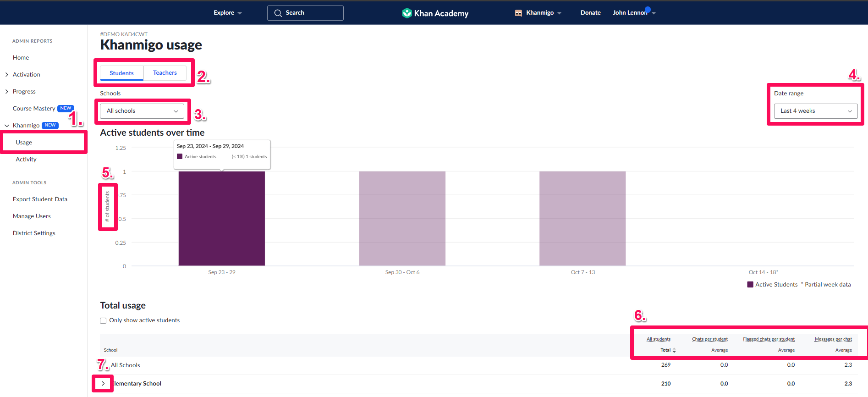Open the John Lennon account menu
This screenshot has height=397, width=868.
tap(634, 13)
